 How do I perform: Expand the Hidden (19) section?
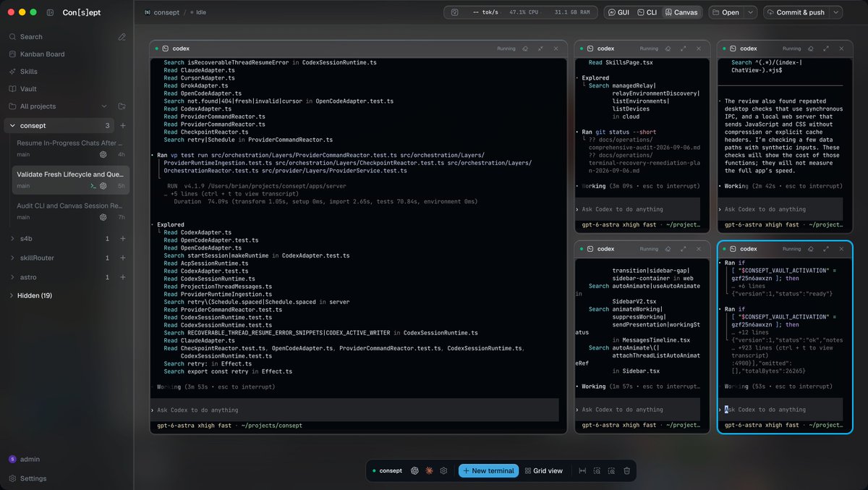(30, 295)
